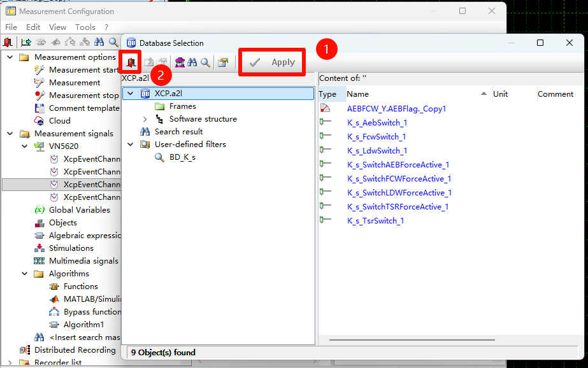Collapse the Measurement signals tree node
Screen dimensions: 588x368
click(x=10, y=134)
